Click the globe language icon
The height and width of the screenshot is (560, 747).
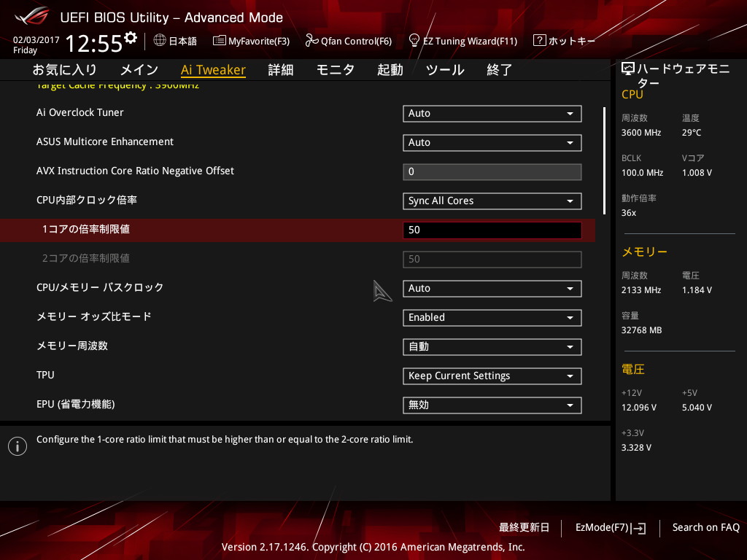[160, 41]
